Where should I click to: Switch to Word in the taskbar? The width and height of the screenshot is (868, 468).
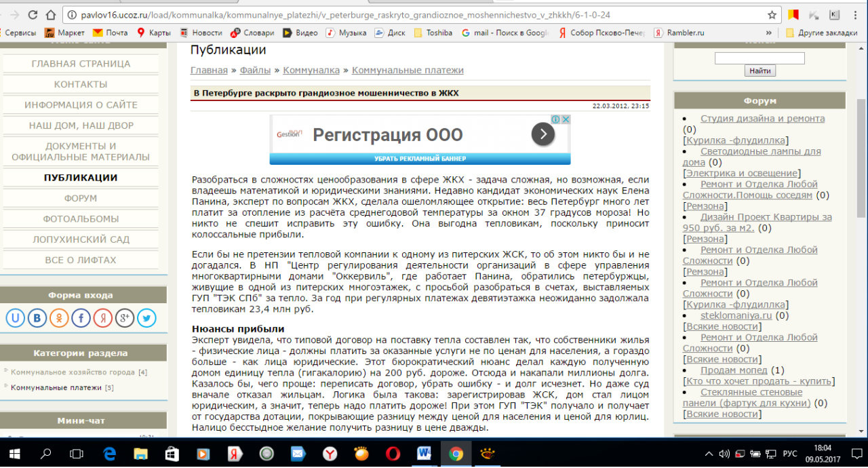(x=425, y=453)
